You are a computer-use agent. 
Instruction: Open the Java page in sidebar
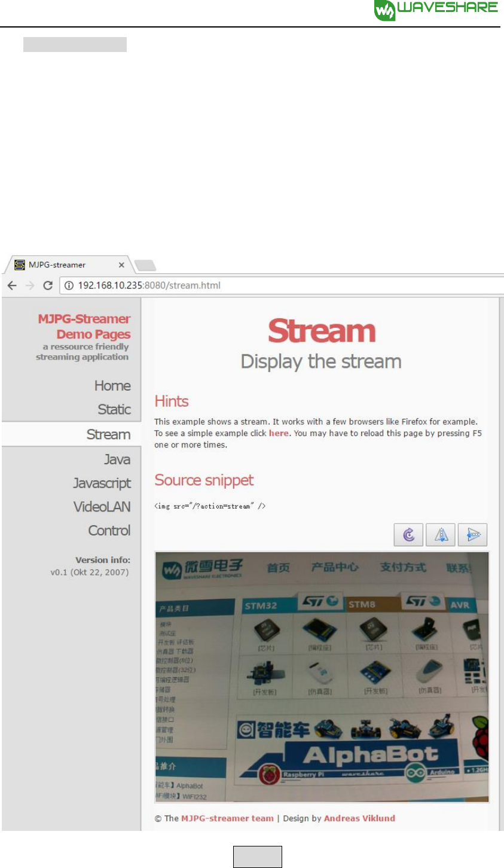point(117,459)
